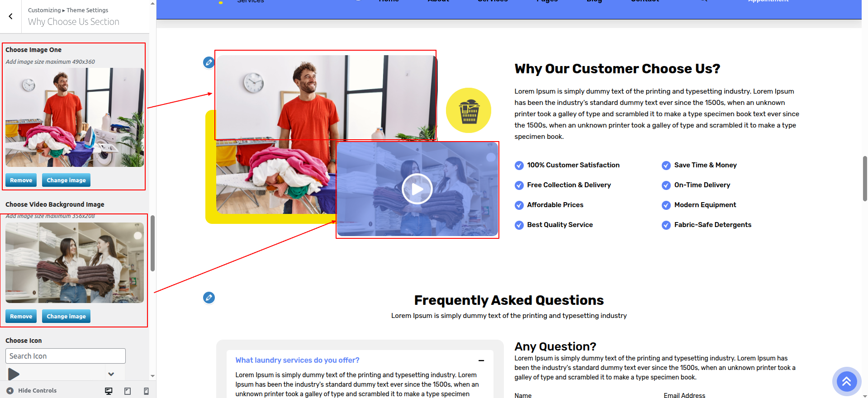Click the yellow laundry basket icon
The image size is (868, 398).
(469, 110)
